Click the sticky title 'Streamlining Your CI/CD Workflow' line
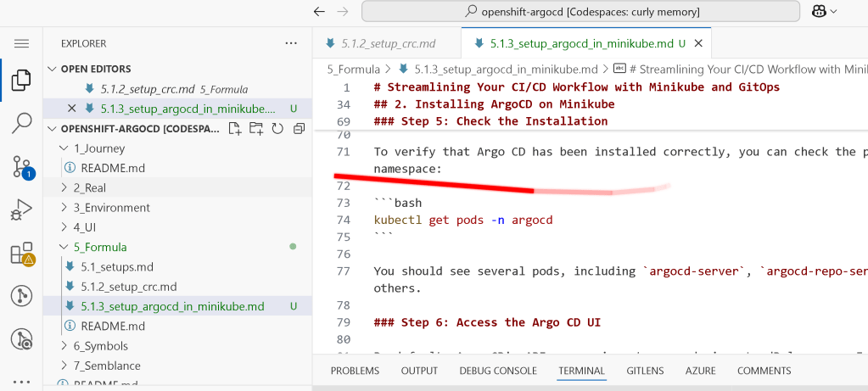The width and height of the screenshot is (868, 391). (x=577, y=87)
